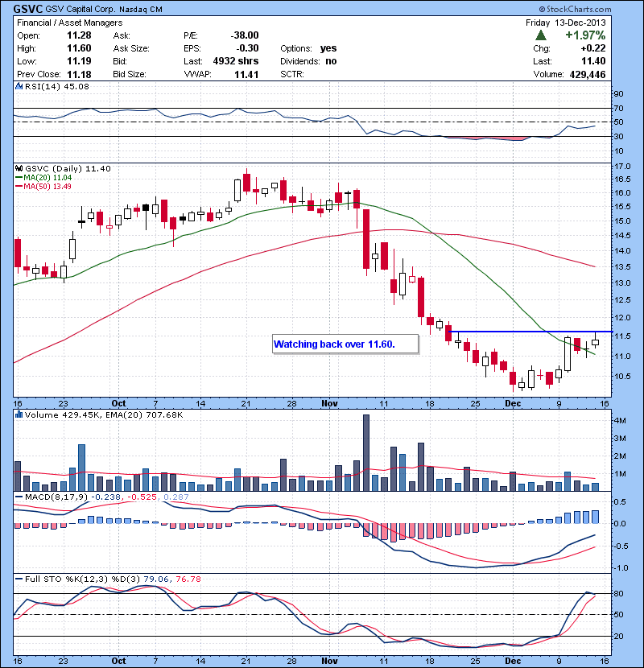Click the Dec label on the price chart axis

[x=513, y=403]
